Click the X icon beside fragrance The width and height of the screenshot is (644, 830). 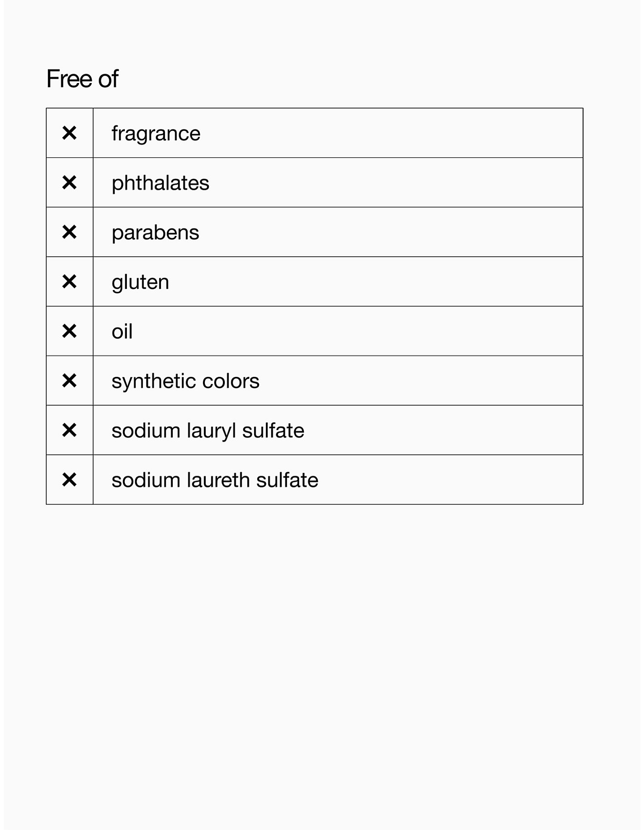coord(69,133)
